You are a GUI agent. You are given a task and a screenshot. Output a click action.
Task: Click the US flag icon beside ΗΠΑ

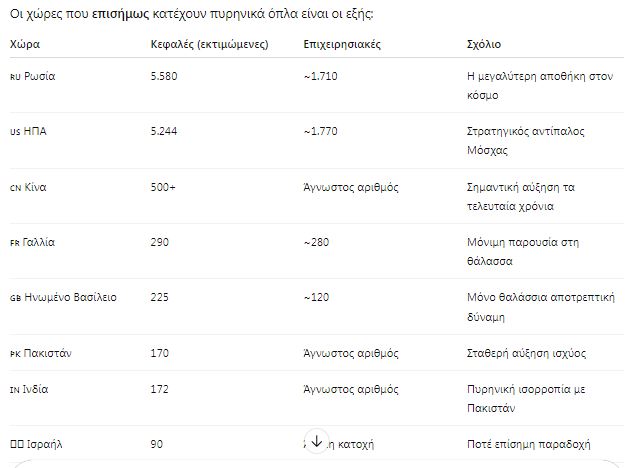tap(14, 132)
